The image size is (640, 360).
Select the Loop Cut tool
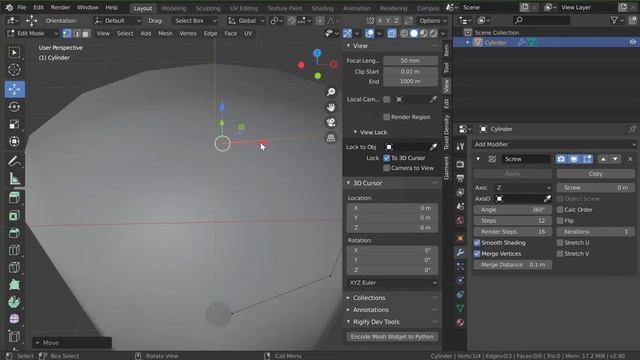tap(14, 250)
